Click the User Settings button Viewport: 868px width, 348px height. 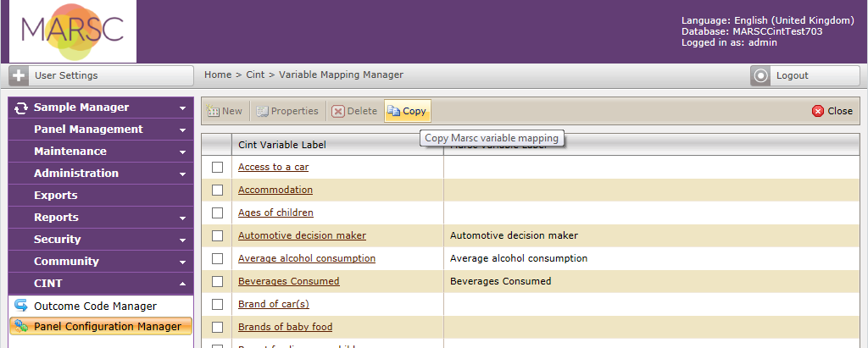tap(102, 76)
